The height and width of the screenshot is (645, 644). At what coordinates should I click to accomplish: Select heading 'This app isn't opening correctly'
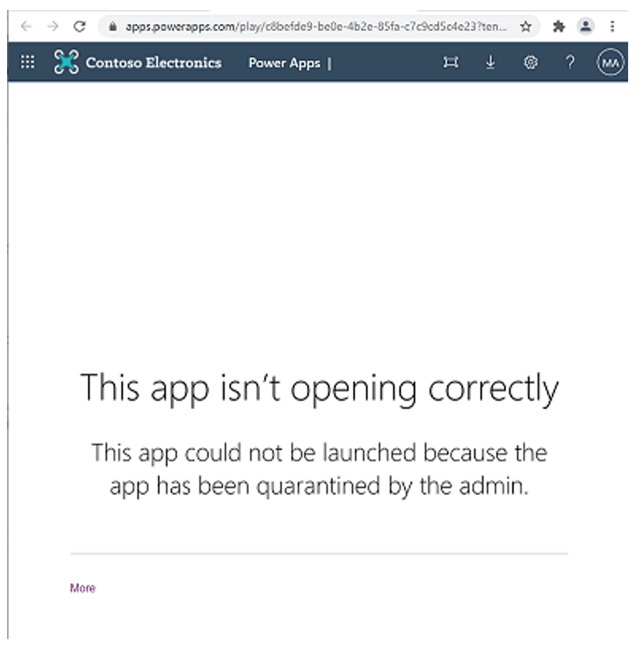pos(319,389)
